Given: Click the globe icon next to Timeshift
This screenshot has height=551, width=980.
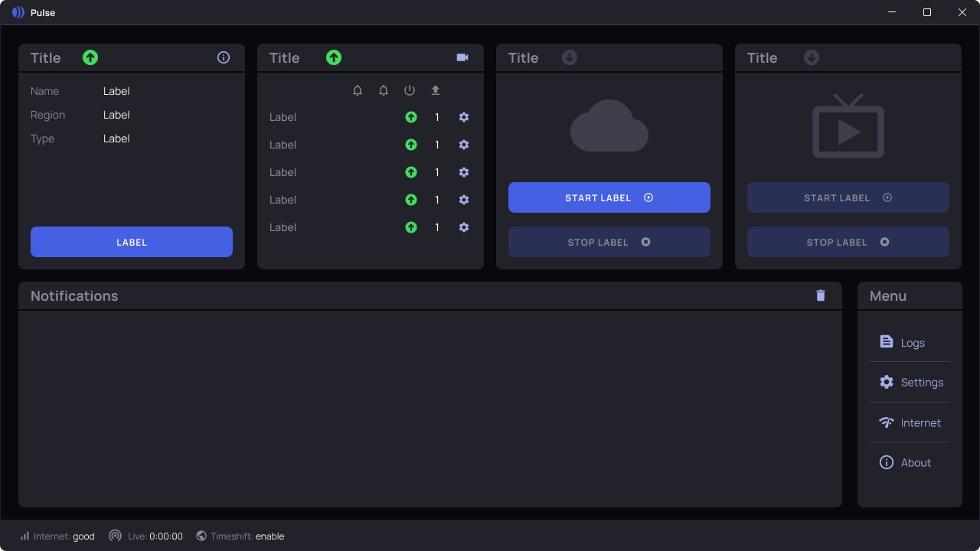Looking at the screenshot, I should tap(201, 536).
